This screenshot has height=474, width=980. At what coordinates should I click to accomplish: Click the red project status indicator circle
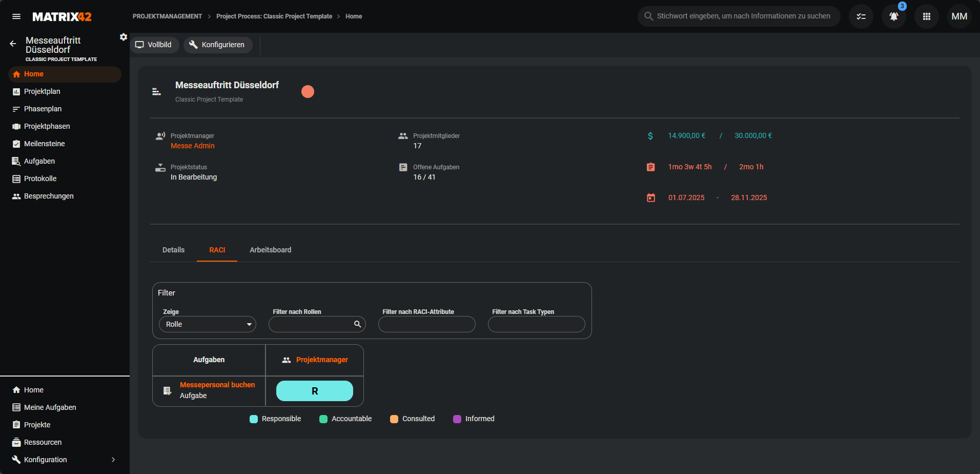tap(308, 91)
